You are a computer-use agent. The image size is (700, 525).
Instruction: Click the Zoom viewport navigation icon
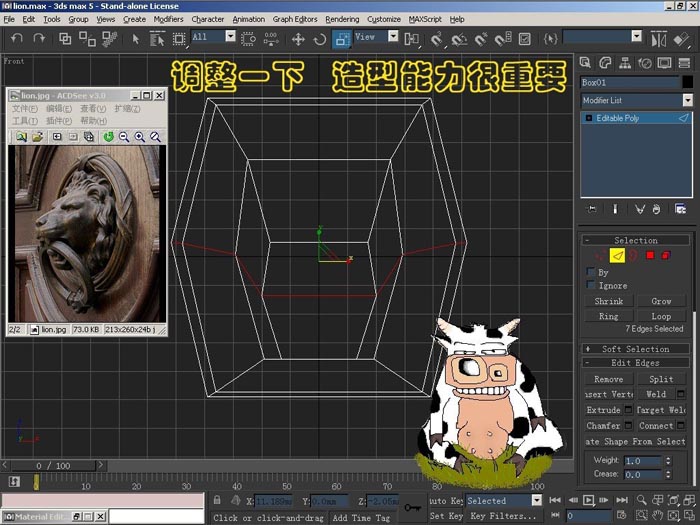[642, 500]
